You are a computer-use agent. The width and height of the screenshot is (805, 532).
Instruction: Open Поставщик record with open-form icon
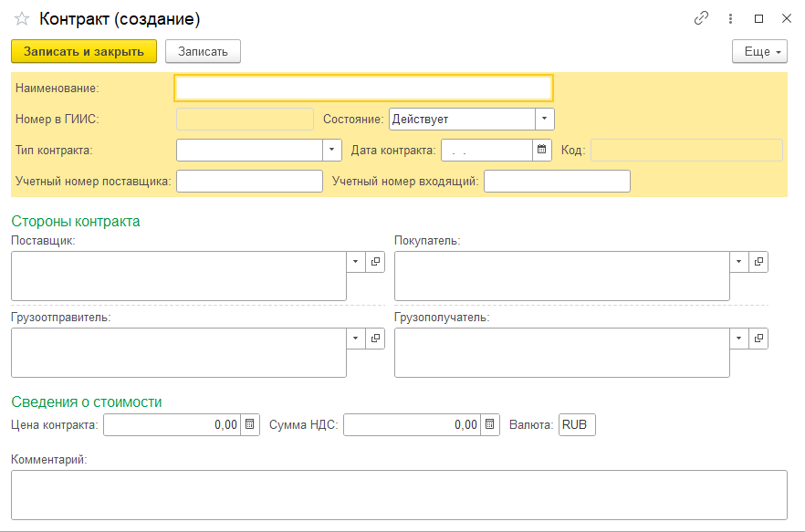pos(375,262)
